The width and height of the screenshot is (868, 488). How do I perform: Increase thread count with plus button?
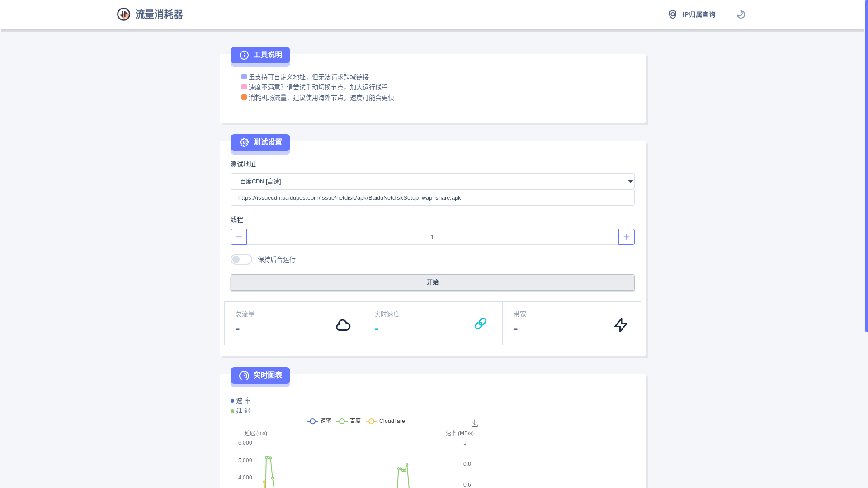627,237
